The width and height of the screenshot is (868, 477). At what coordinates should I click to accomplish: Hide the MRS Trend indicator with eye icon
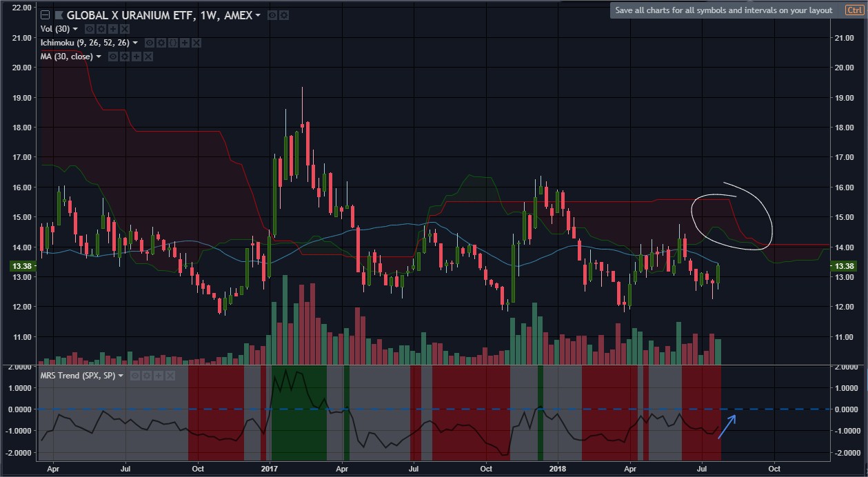pos(135,376)
